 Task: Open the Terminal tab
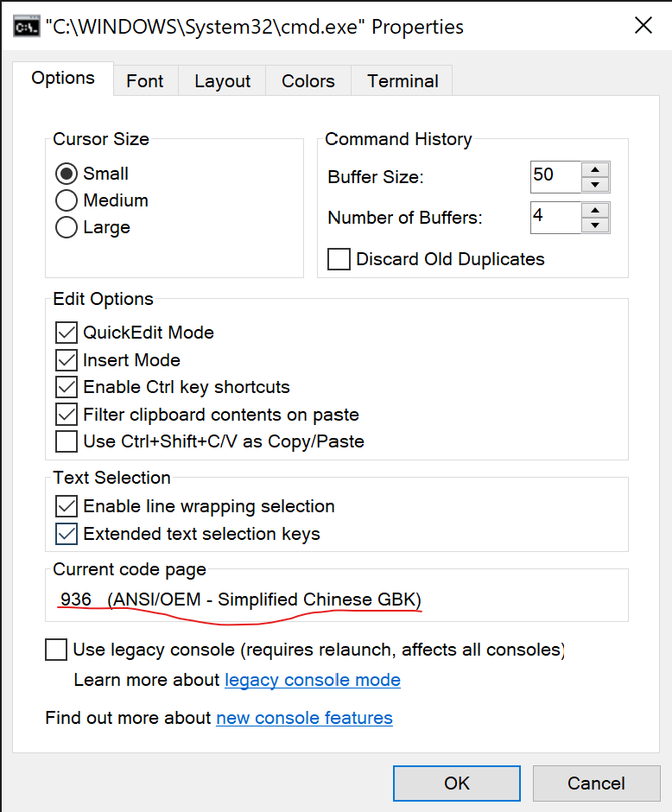403,81
